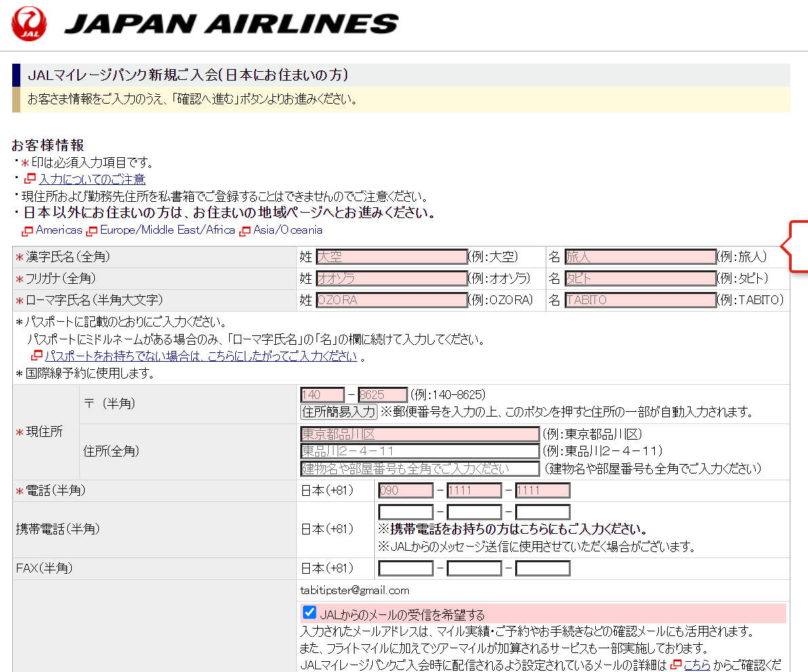The image size is (808, 672).
Task: Open the Asia/Oceania link
Action: [288, 230]
